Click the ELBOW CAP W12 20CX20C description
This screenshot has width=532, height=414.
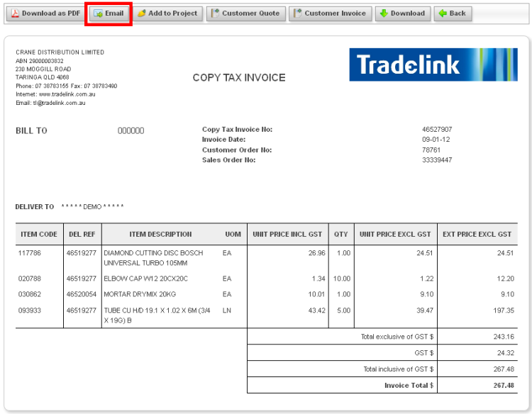tap(146, 279)
